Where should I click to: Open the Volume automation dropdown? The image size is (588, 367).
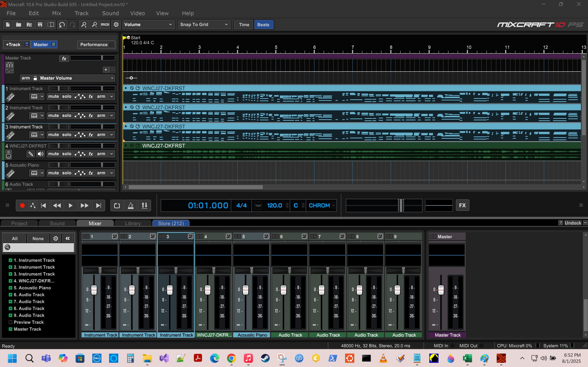148,24
